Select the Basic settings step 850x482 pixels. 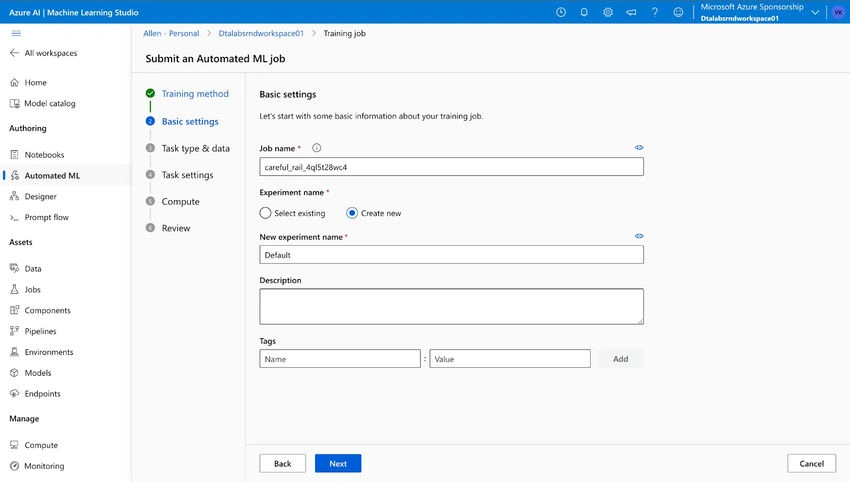[x=190, y=121]
